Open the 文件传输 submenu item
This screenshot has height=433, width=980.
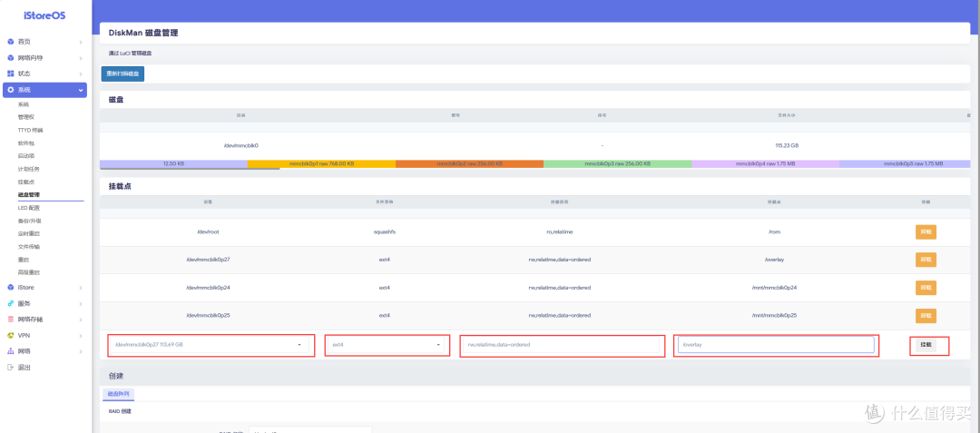click(x=28, y=246)
